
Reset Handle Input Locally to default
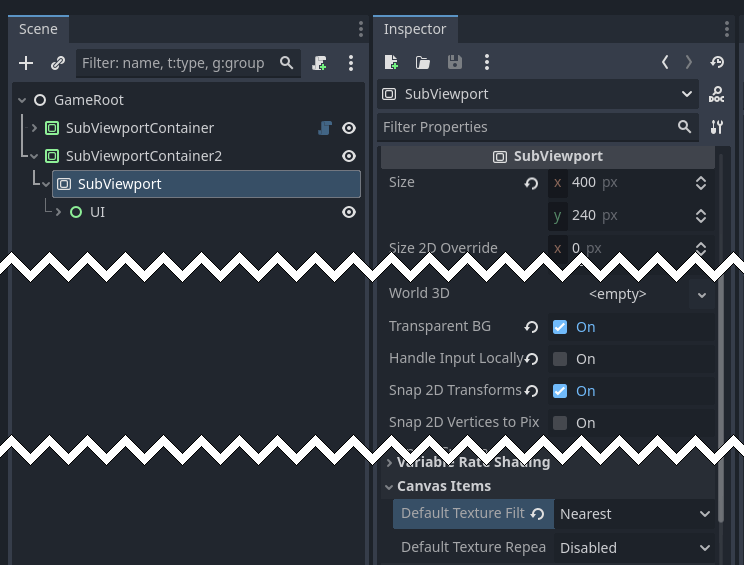point(531,359)
